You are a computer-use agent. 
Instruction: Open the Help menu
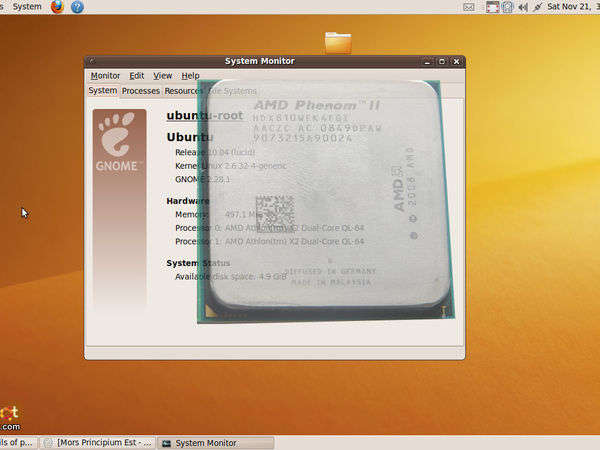coord(190,76)
